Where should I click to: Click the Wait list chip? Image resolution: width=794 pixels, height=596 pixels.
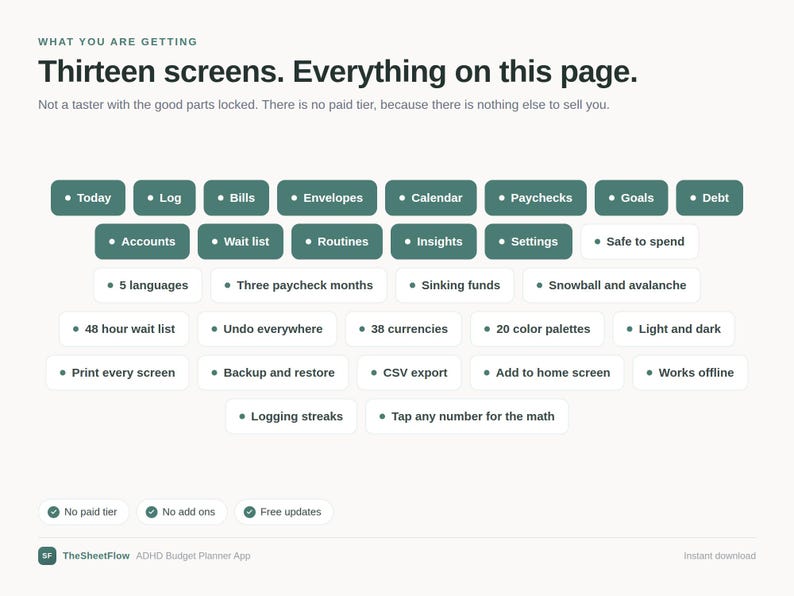click(241, 242)
